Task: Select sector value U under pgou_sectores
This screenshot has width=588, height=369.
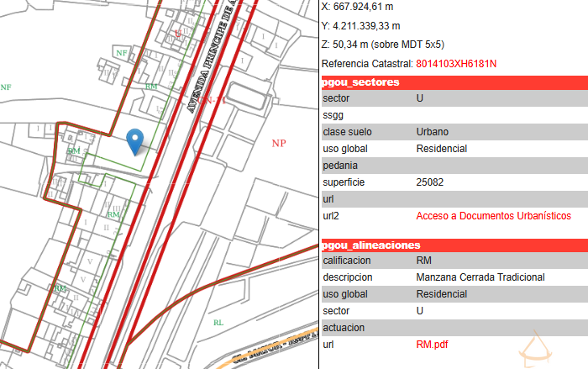Action: (420, 98)
